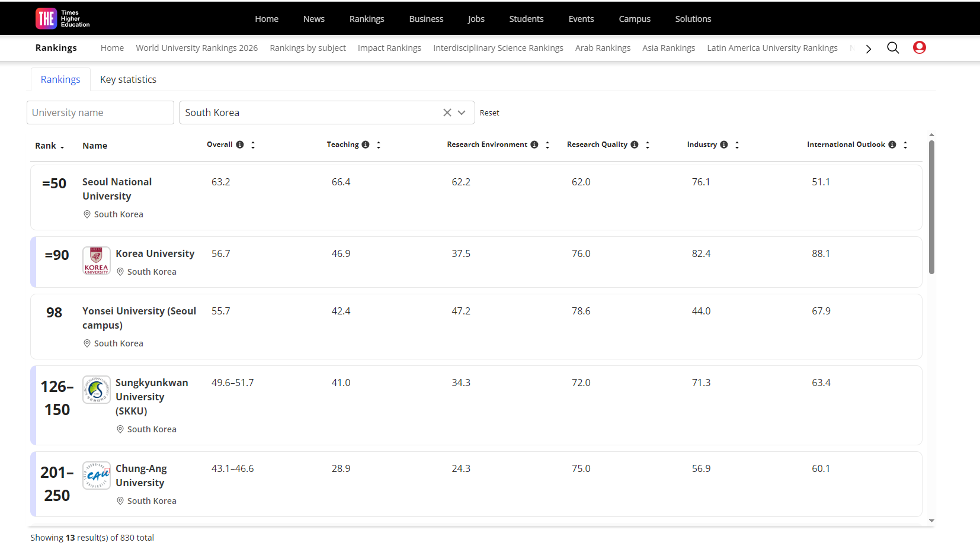Show info for Research Quality column
980x559 pixels.
click(x=635, y=144)
